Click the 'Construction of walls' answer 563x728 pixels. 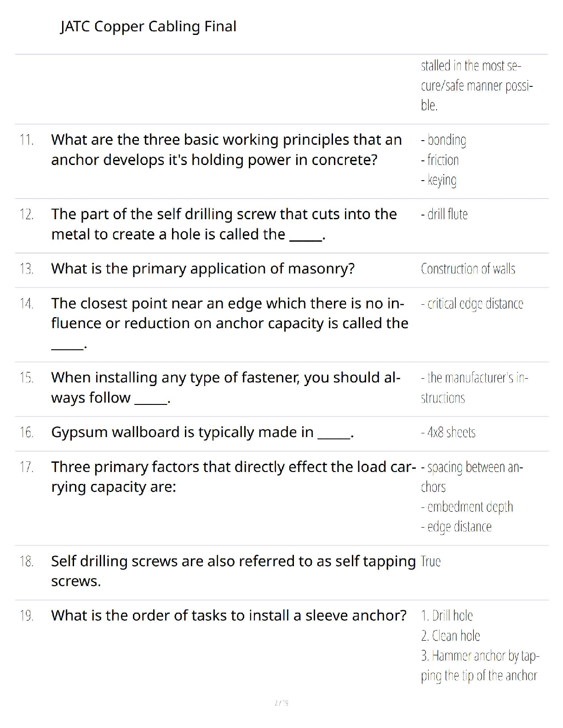coord(468,269)
